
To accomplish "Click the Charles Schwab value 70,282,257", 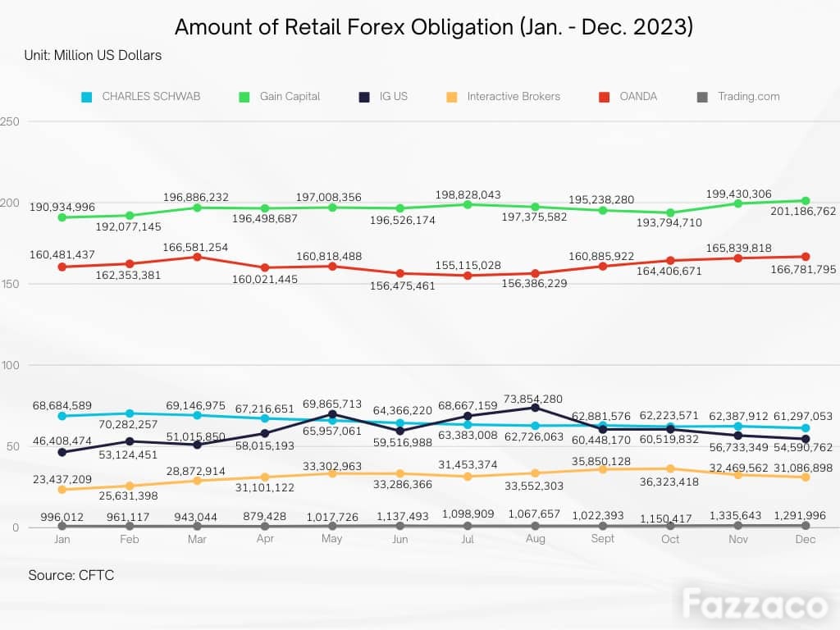I will pos(128,424).
